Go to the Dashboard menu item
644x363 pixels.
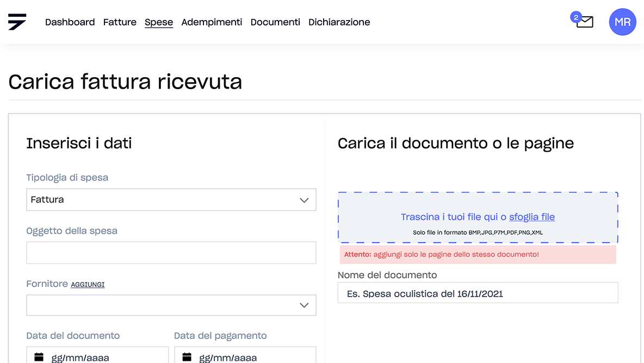70,22
